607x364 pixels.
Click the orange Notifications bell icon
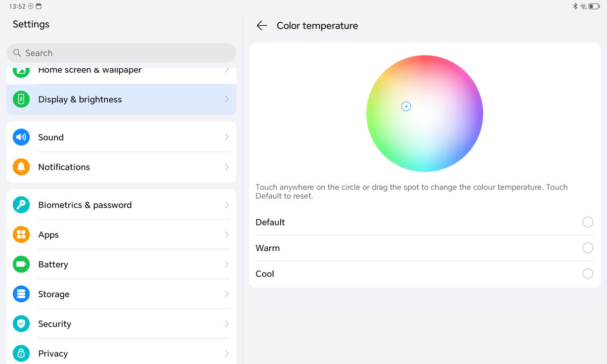[x=21, y=167]
